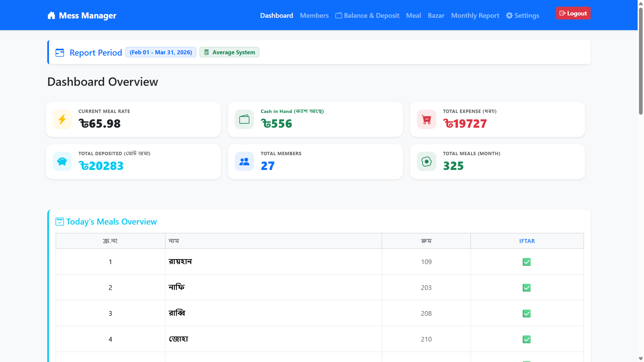Click the scrollbar down arrow
The width and height of the screenshot is (644, 362).
(640, 358)
